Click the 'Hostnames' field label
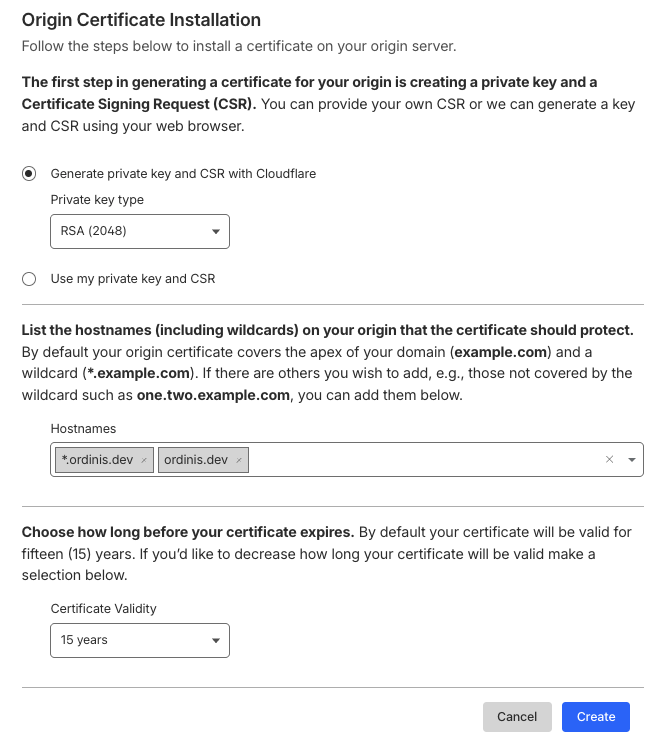This screenshot has height=739, width=667. [83, 428]
